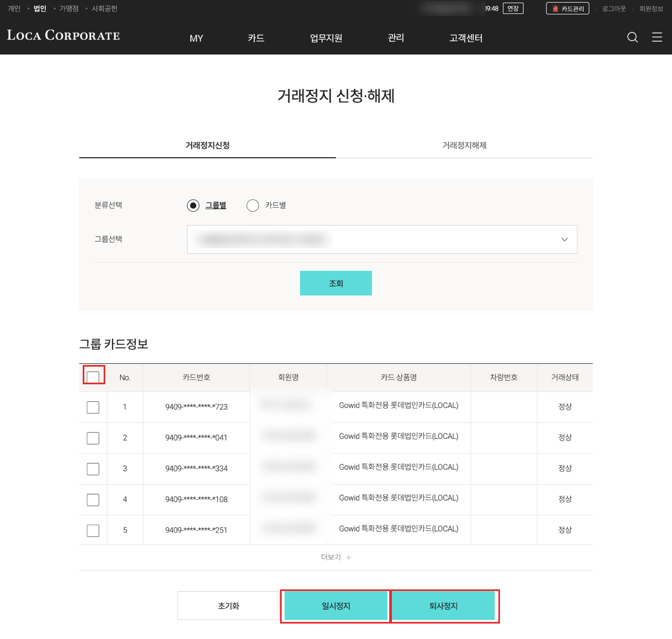Viewport: 672px width, 639px height.
Task: Switch to the 거래정지신청 tab
Action: click(207, 146)
